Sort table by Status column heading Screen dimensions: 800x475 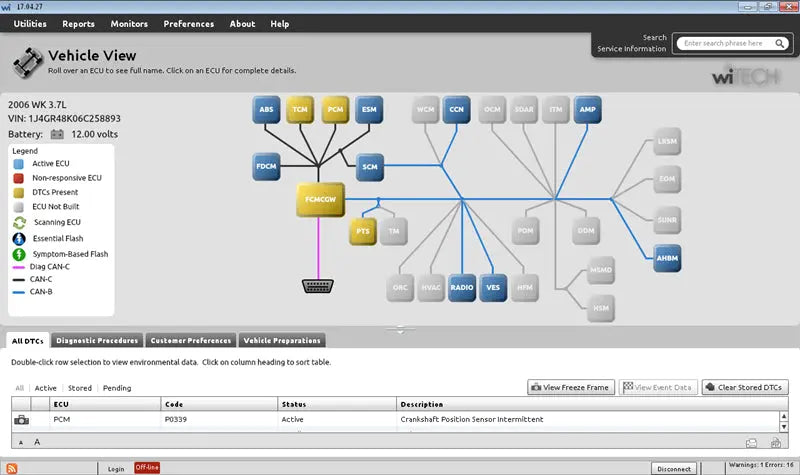tap(292, 404)
